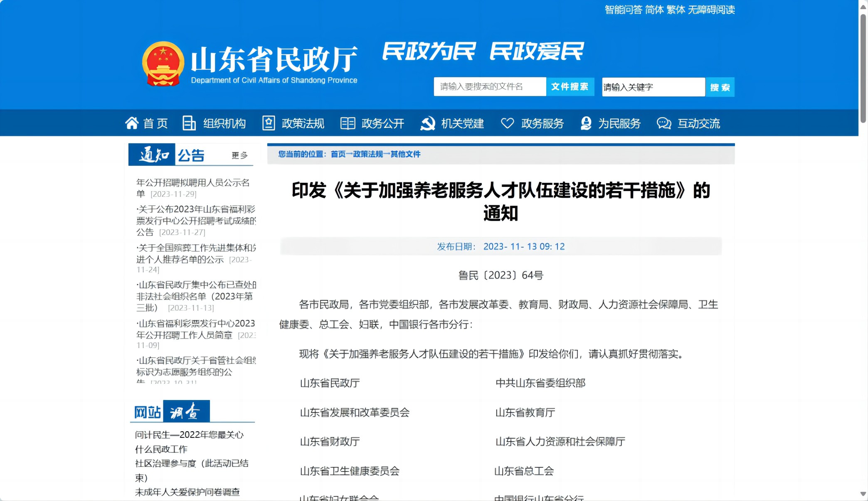Focus the file name search input field

pyautogui.click(x=490, y=86)
